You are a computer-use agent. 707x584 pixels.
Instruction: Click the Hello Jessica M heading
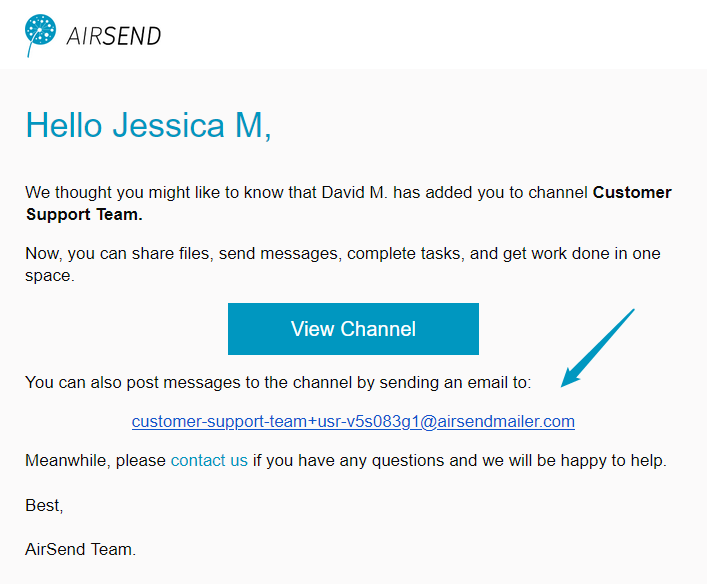tap(148, 125)
